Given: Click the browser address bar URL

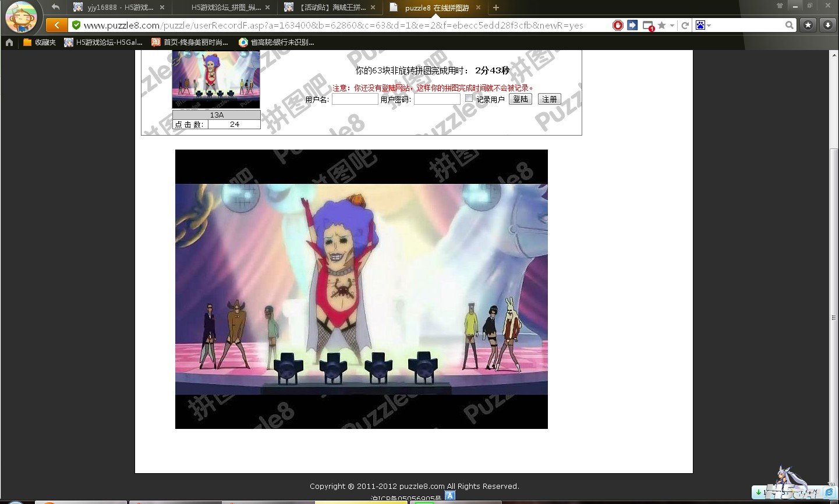Looking at the screenshot, I should coord(333,25).
